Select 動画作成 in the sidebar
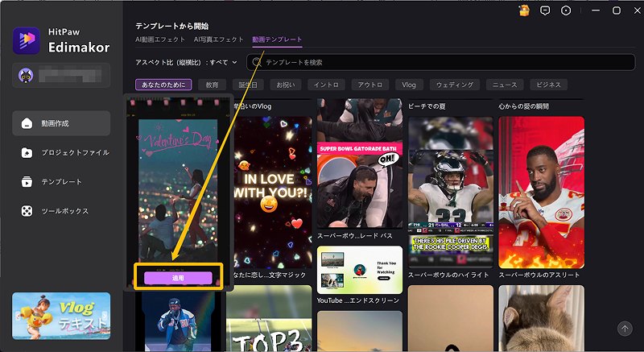 point(61,123)
